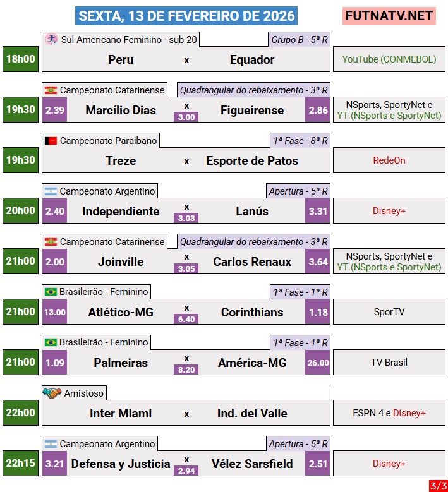This screenshot has width=448, height=492.
Task: Click the 3.31 odds for Lanús
Action: 318,211
